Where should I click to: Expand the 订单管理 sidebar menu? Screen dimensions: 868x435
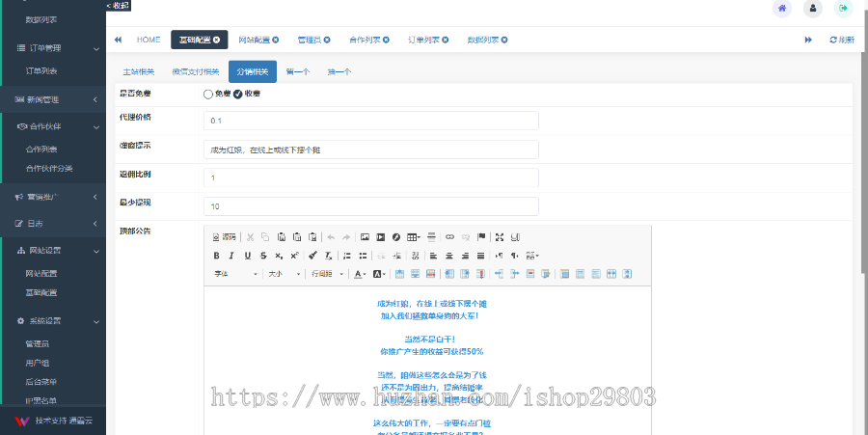tap(53, 48)
